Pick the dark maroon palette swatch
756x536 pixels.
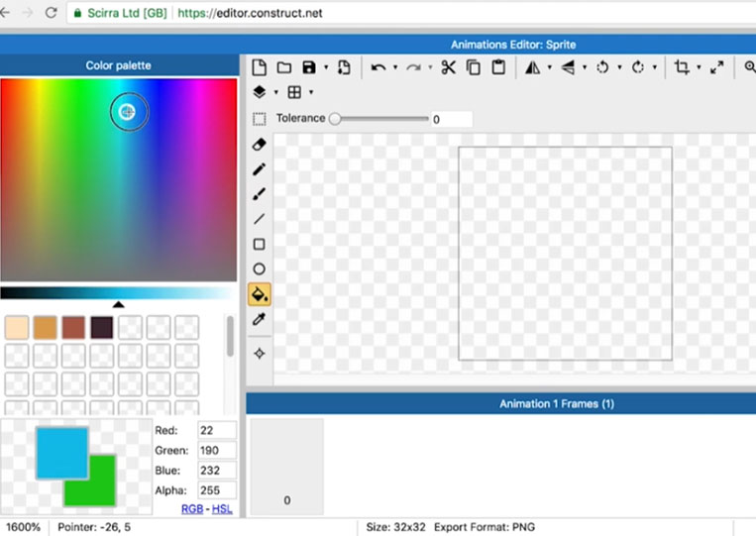pyautogui.click(x=102, y=328)
